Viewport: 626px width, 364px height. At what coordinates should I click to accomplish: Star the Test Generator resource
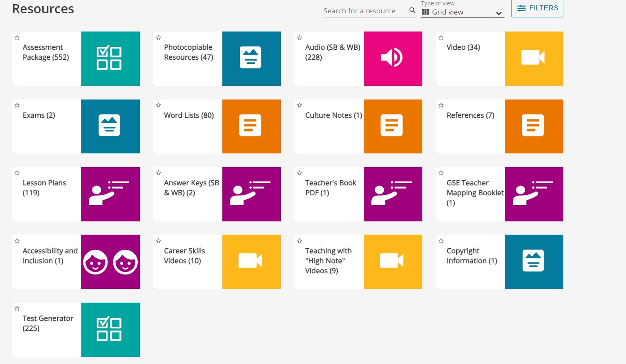17,308
